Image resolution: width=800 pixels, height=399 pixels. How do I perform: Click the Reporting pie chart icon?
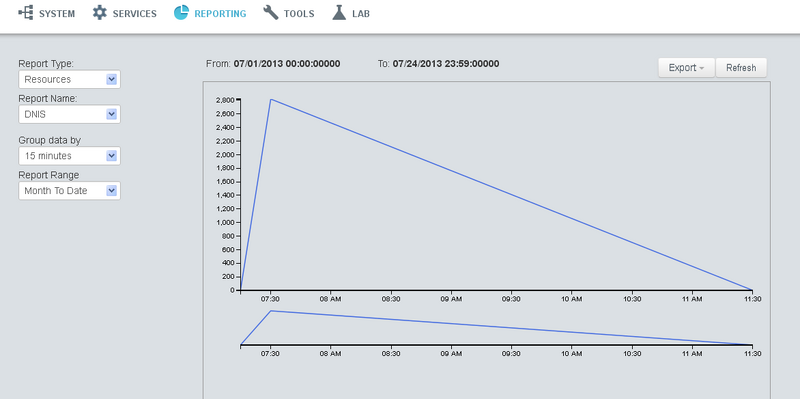pyautogui.click(x=181, y=13)
